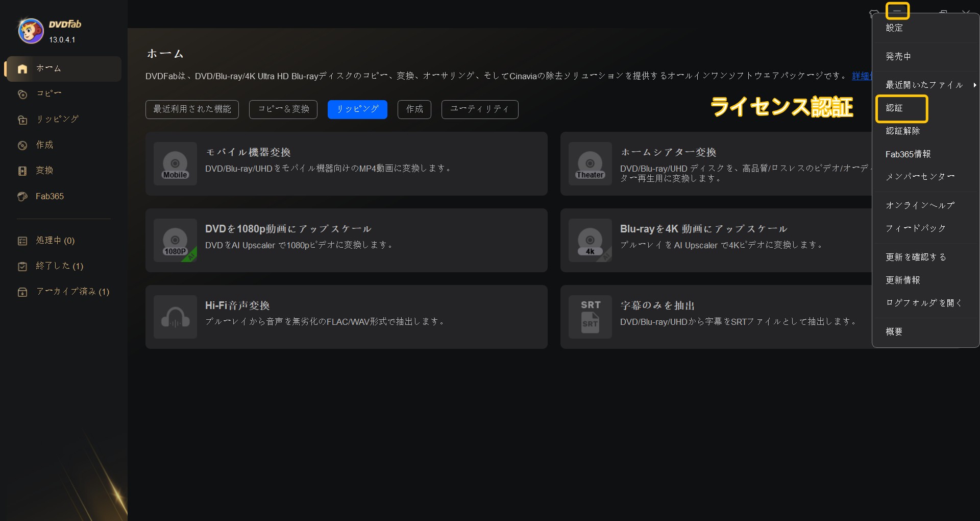
Task: Select the コピー＆変換 tab
Action: tap(283, 109)
